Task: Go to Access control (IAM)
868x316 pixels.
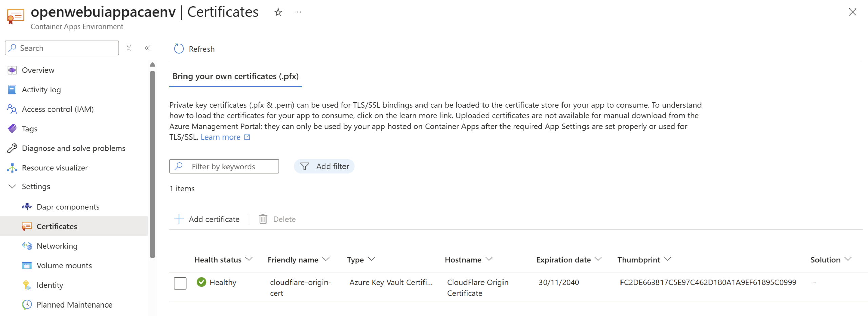Action: 58,109
